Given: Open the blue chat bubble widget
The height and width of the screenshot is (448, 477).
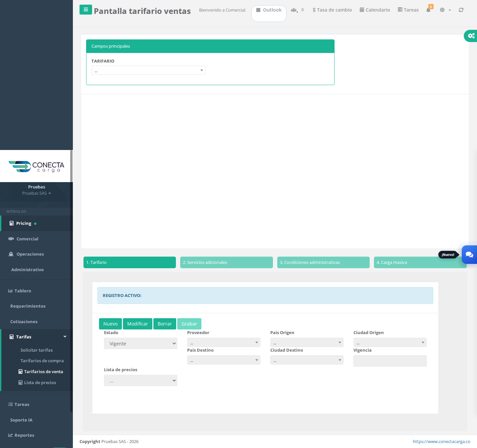Looking at the screenshot, I should 469,254.
